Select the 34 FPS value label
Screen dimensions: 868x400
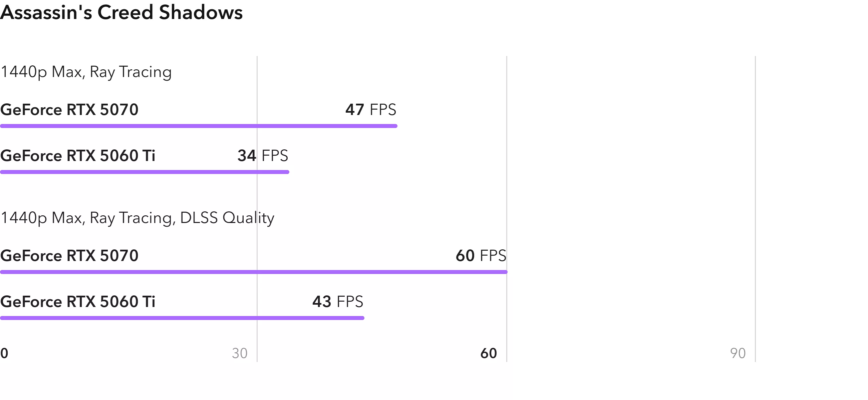[263, 156]
